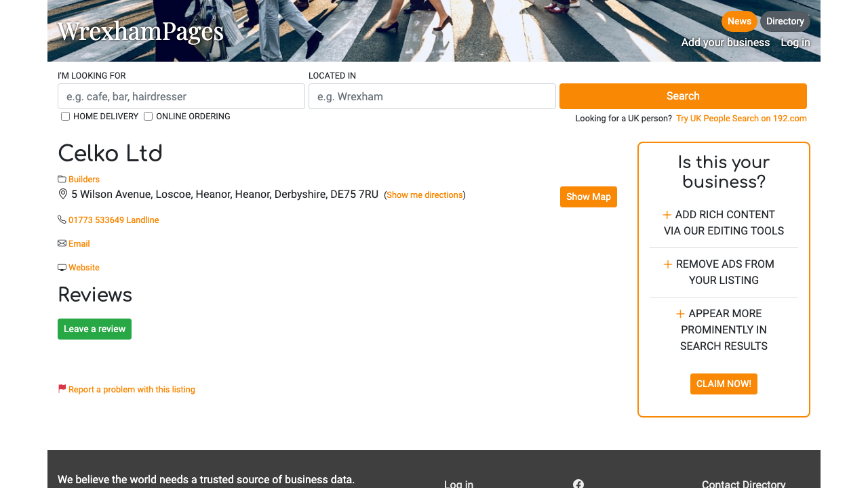868x488 pixels.
Task: Open the Facebook icon in the footer
Action: (x=578, y=483)
